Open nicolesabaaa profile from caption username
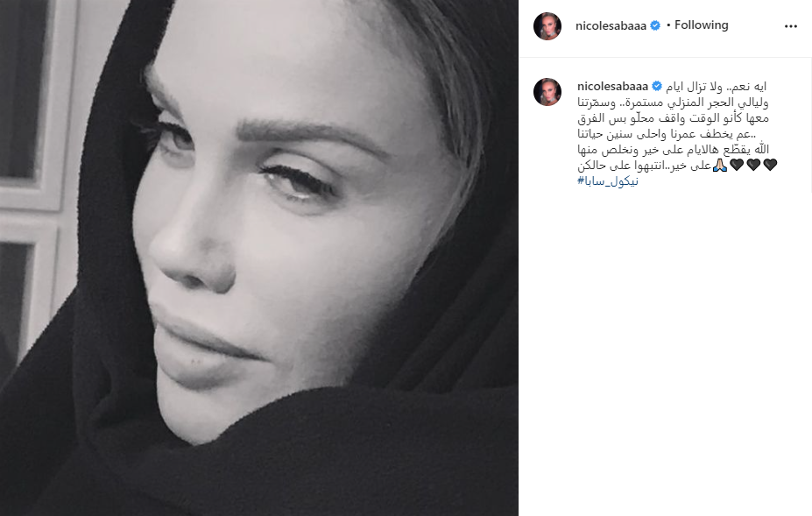This screenshot has width=812, height=516. (612, 87)
